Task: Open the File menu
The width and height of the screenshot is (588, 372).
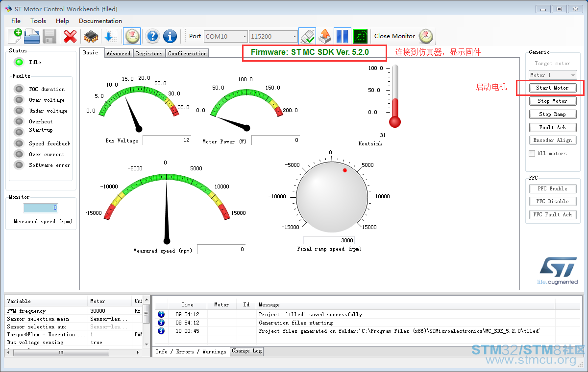Action: [16, 21]
